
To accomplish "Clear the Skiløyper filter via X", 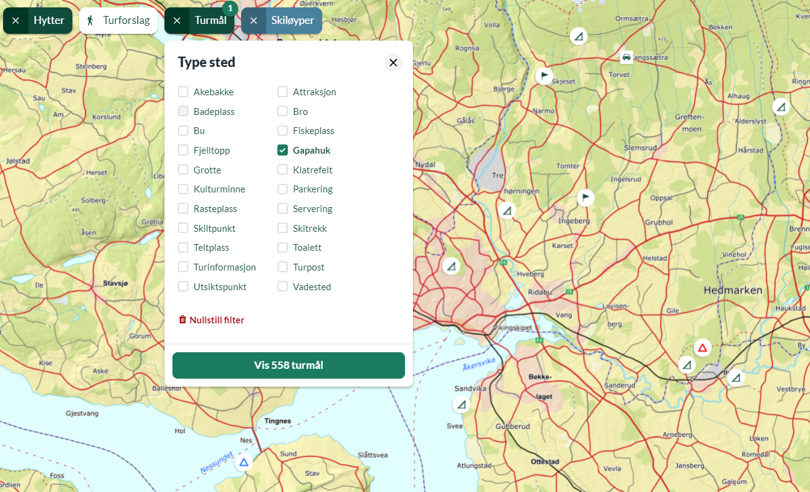I will coord(254,21).
